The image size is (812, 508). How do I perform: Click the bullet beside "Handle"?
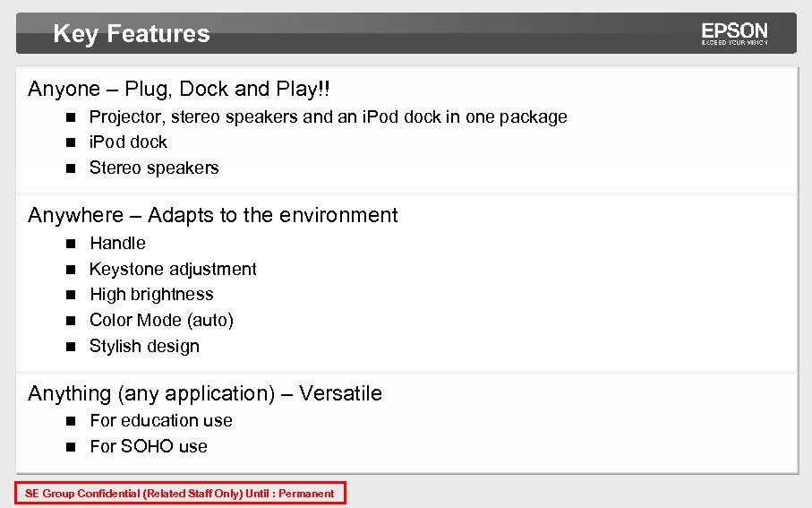coord(71,244)
